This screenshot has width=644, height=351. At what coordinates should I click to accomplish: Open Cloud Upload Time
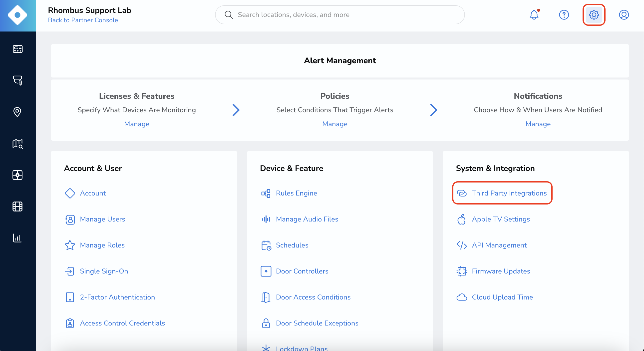(503, 297)
